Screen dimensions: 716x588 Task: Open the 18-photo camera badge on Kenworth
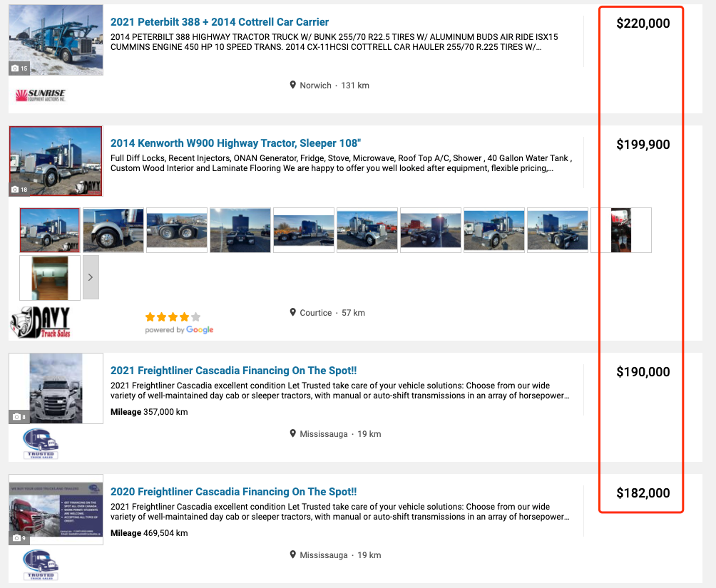click(x=19, y=190)
